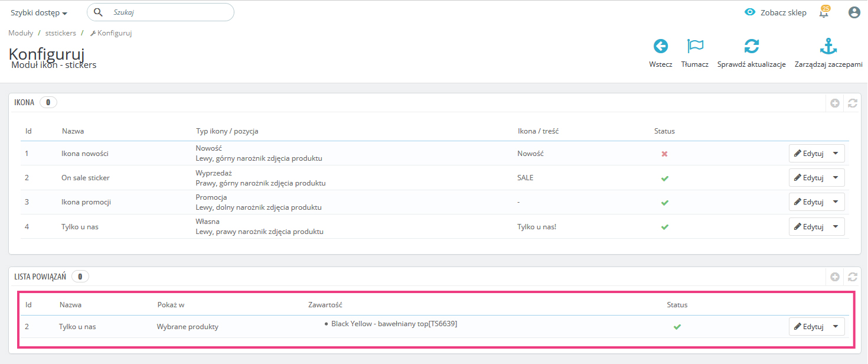The height and width of the screenshot is (364, 868).
Task: Disable status of On sale sticker
Action: 664,178
